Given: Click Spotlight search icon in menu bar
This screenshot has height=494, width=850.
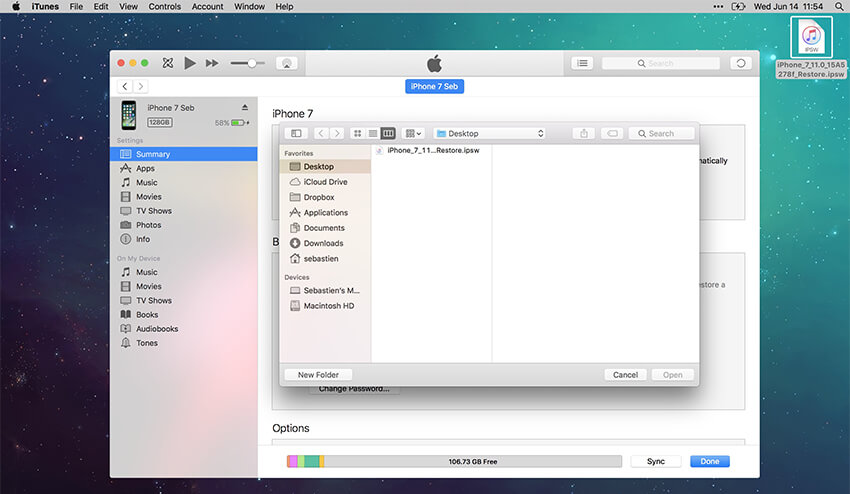Looking at the screenshot, I should click(x=839, y=7).
